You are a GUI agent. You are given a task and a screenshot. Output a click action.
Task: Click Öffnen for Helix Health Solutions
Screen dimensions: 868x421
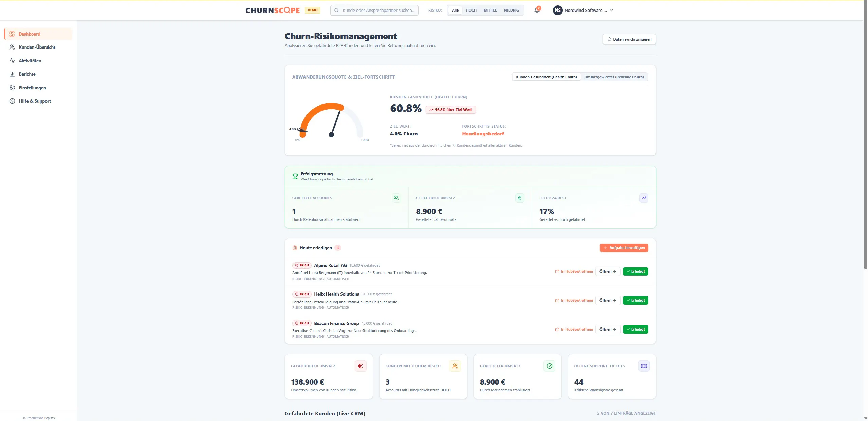coord(608,300)
